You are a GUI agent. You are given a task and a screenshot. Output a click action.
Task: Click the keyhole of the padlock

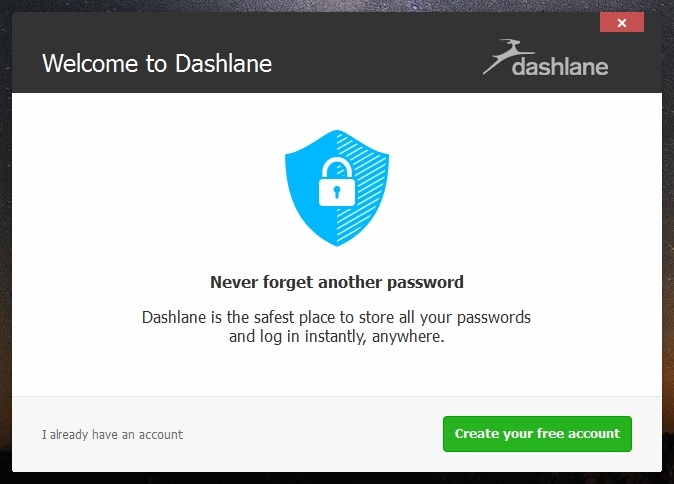point(337,192)
